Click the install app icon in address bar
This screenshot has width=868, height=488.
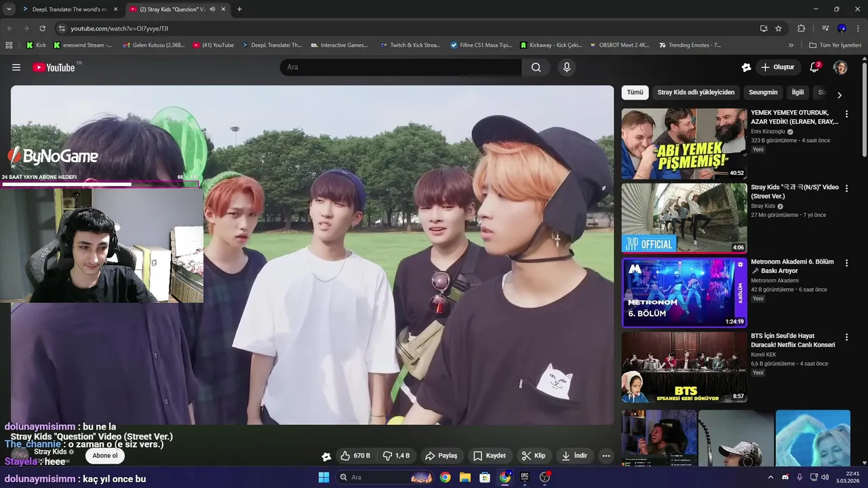(764, 28)
